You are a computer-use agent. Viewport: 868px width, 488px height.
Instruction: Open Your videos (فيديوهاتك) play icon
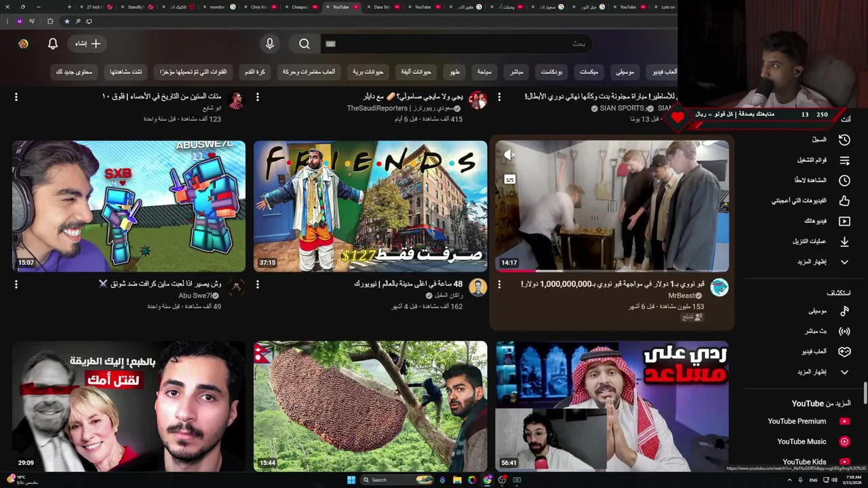tap(844, 221)
